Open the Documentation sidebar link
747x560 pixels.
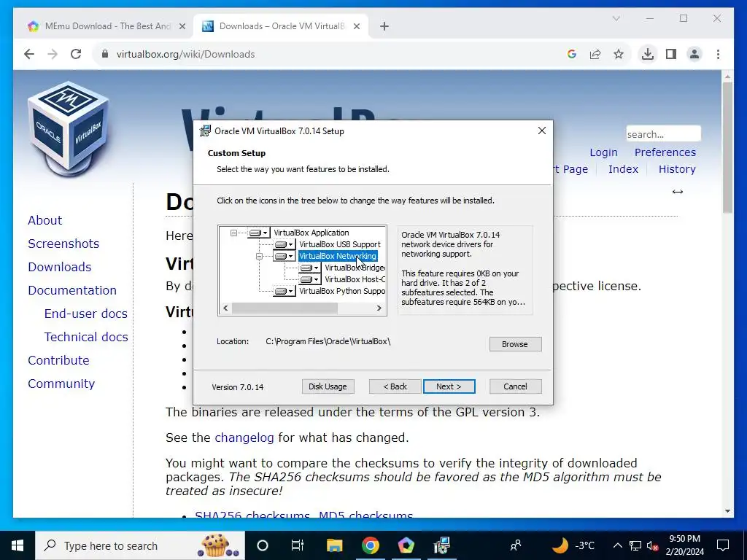point(72,290)
